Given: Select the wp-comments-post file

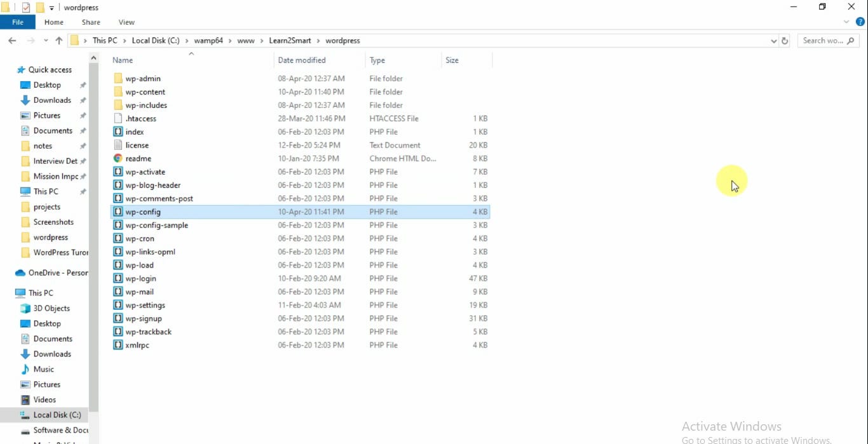Looking at the screenshot, I should 300,199.
